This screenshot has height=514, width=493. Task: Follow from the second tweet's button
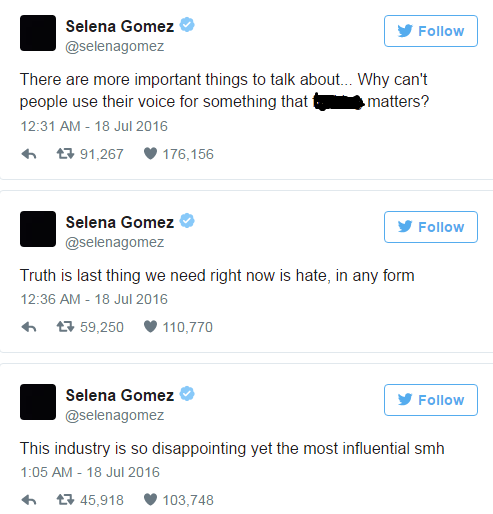[x=431, y=227]
